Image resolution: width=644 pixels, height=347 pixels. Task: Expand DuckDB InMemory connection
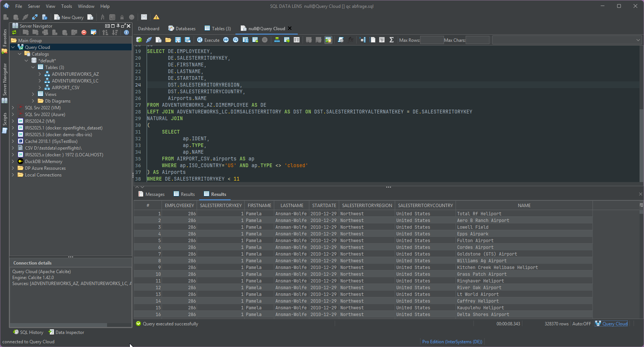13,162
